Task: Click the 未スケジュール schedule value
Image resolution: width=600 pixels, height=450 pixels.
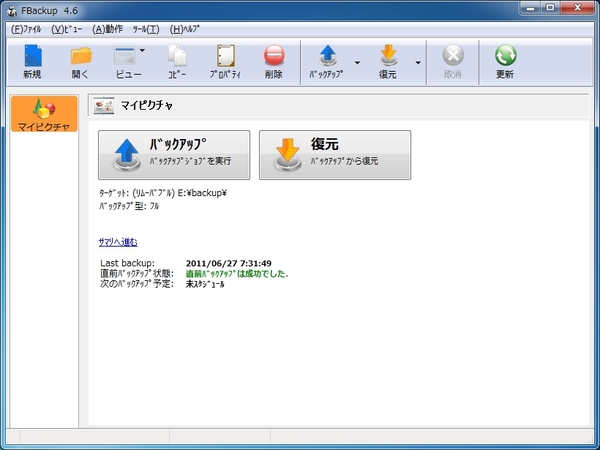Action: 205,284
